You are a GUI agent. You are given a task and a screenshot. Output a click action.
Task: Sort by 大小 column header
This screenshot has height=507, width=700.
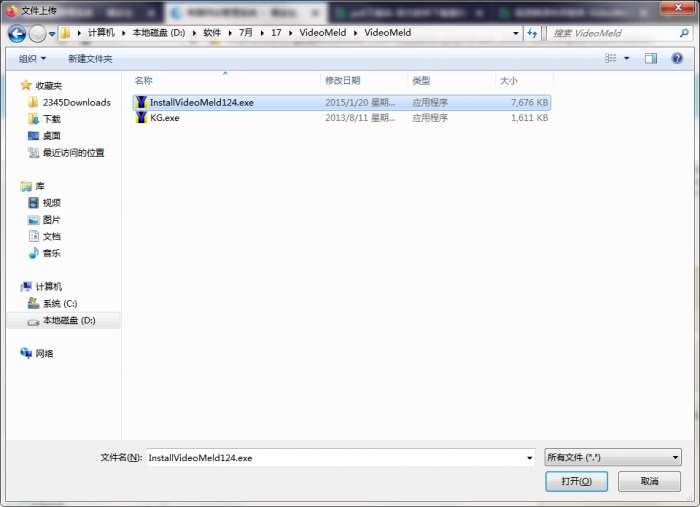pyautogui.click(x=508, y=81)
